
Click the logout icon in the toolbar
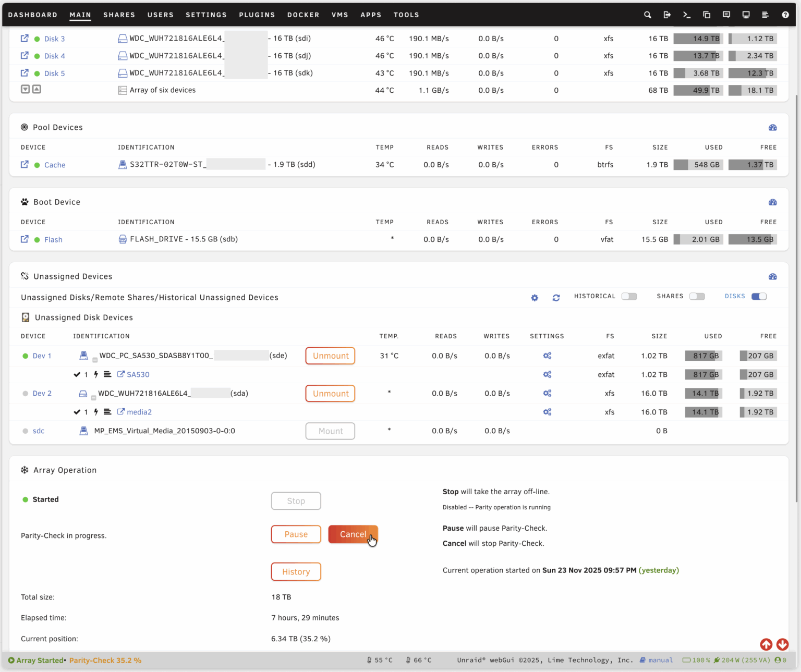coord(667,15)
